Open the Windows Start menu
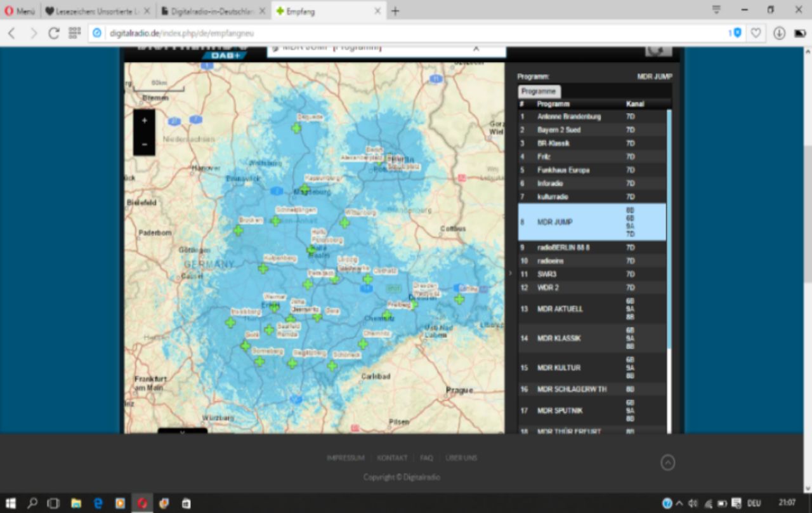 [11, 503]
